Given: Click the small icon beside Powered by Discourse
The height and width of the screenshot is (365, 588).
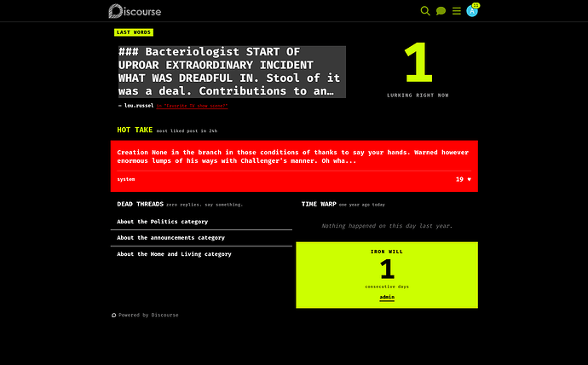Looking at the screenshot, I should [113, 315].
